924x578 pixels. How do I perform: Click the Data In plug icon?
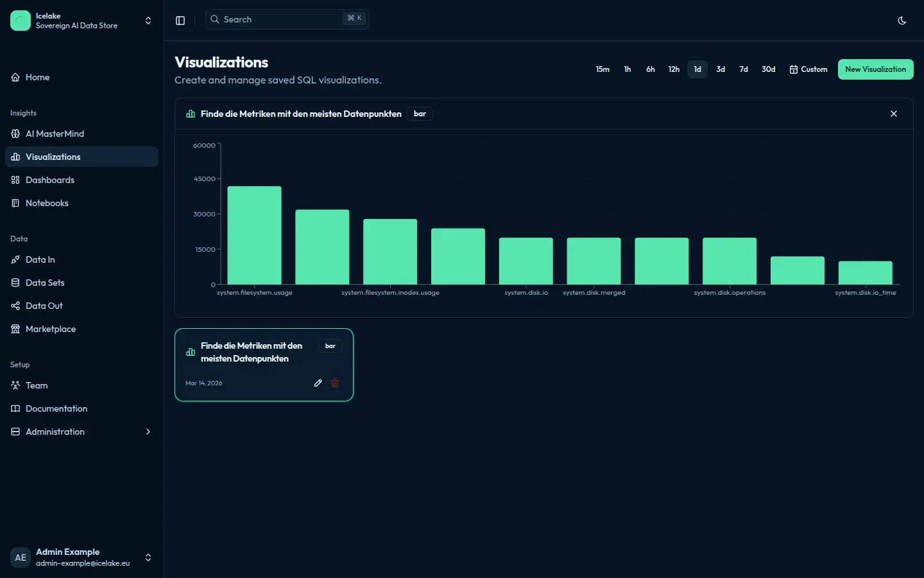coord(15,259)
